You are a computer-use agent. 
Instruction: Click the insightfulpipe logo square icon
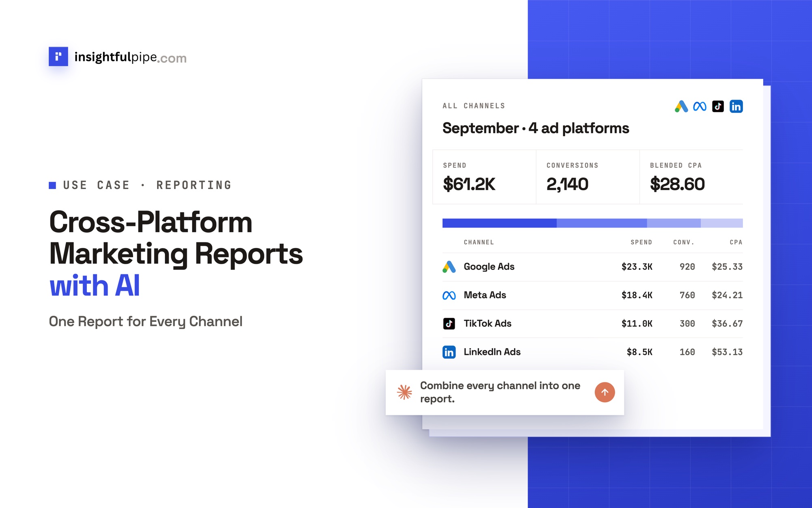[x=58, y=56]
